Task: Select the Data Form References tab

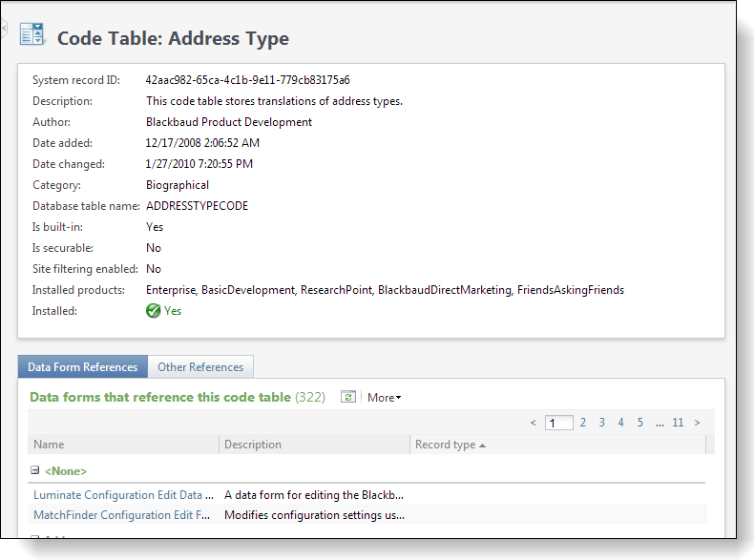Action: pyautogui.click(x=83, y=367)
